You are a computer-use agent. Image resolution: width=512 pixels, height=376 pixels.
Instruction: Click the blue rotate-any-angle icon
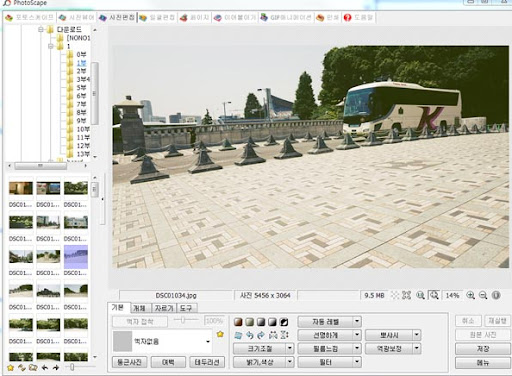coord(238,335)
